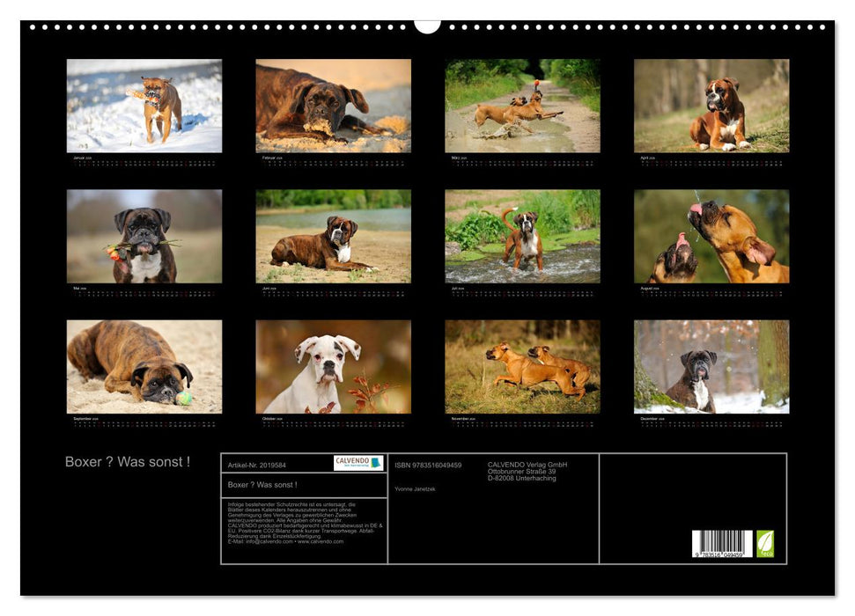The width and height of the screenshot is (855, 616).
Task: Click the green eco leaf badge
Action: (766, 544)
